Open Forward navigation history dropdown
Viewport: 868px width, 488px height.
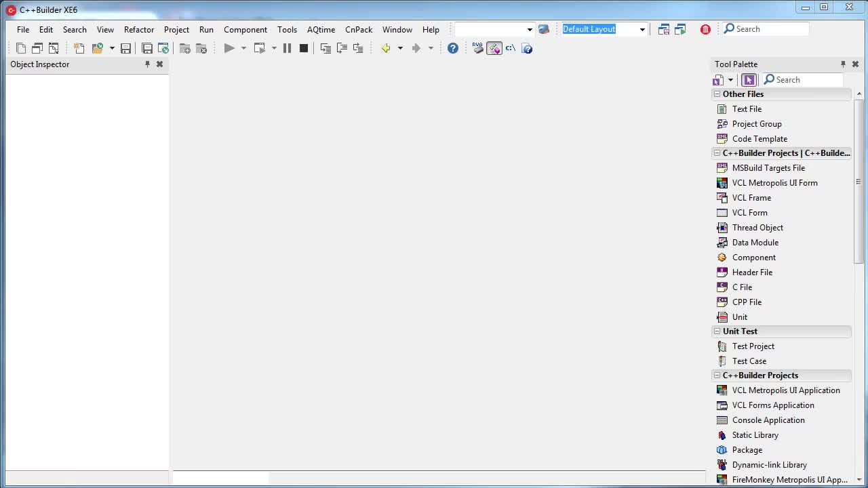pyautogui.click(x=431, y=48)
